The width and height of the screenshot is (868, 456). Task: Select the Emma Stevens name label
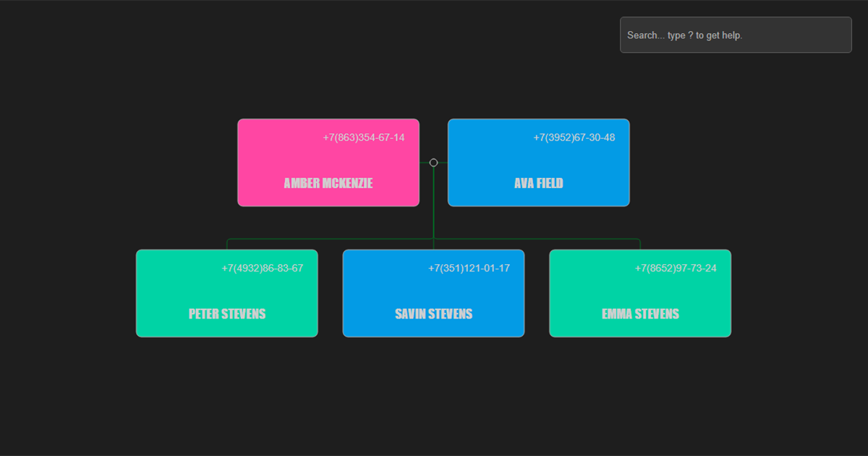point(640,313)
